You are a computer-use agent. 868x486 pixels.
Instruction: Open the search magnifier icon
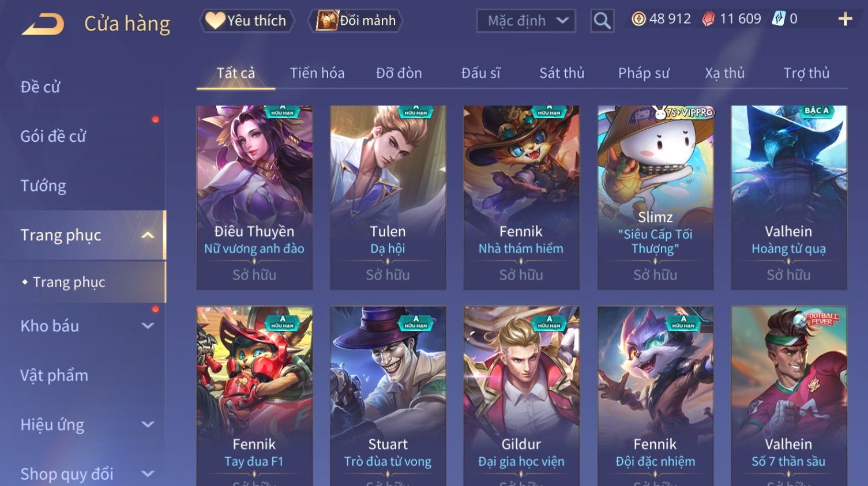pos(602,21)
